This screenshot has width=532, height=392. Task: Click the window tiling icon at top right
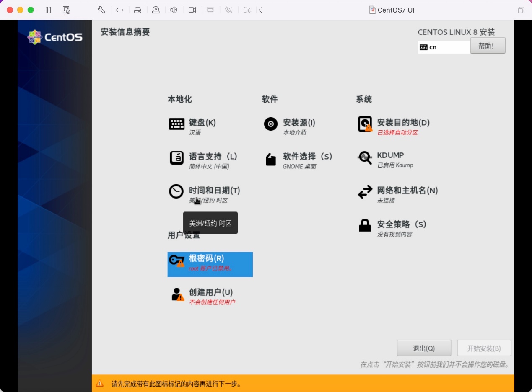coord(521,10)
